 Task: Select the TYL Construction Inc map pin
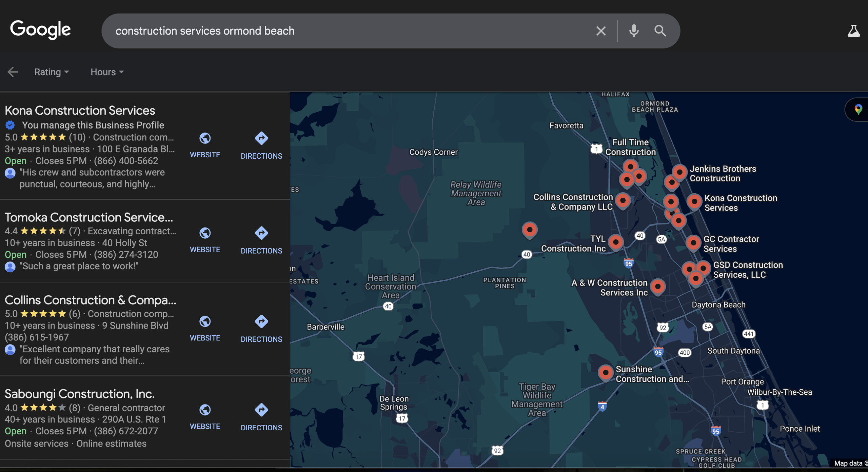[616, 243]
